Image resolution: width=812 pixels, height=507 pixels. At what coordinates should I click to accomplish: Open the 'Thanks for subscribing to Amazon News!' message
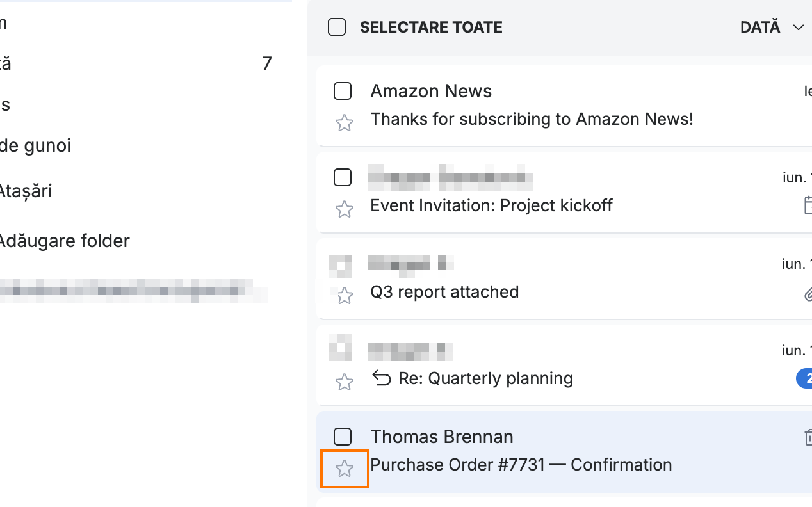[x=532, y=119]
